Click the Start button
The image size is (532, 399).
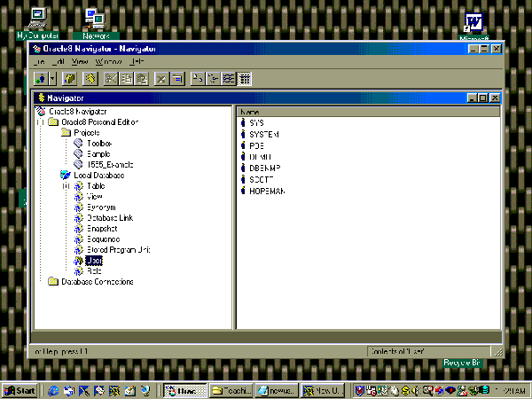click(20, 391)
